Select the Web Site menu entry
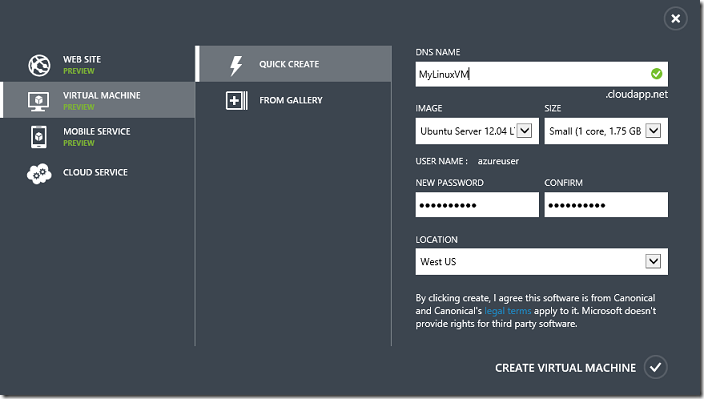Viewport: 704px width, 399px height. point(97,65)
